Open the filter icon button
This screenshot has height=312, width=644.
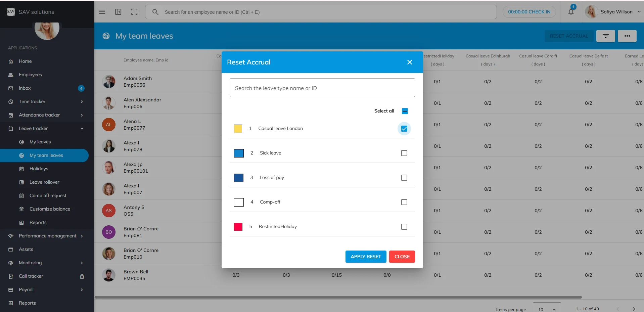605,36
